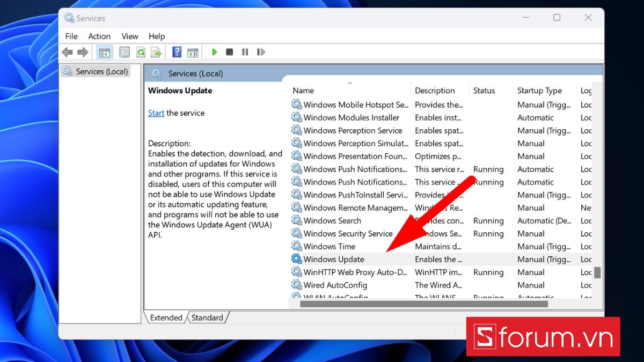This screenshot has width=644, height=362.
Task: Toggle Show/Hide Console Tree toolbar icon
Action: (x=104, y=52)
